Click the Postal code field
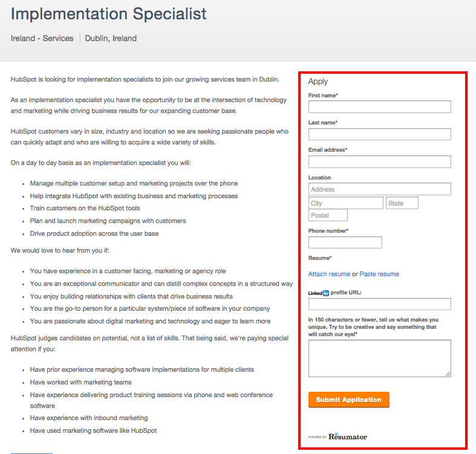The width and height of the screenshot is (476, 454). point(328,215)
